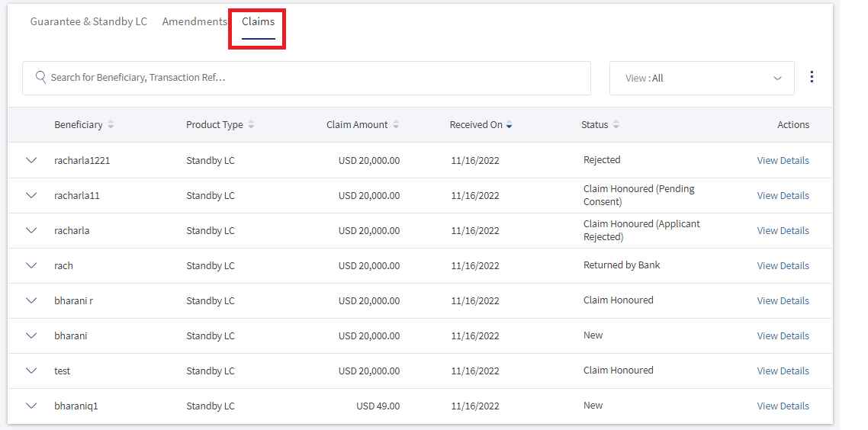Focus the Beneficiary search field
The width and height of the screenshot is (868, 430).
point(307,78)
